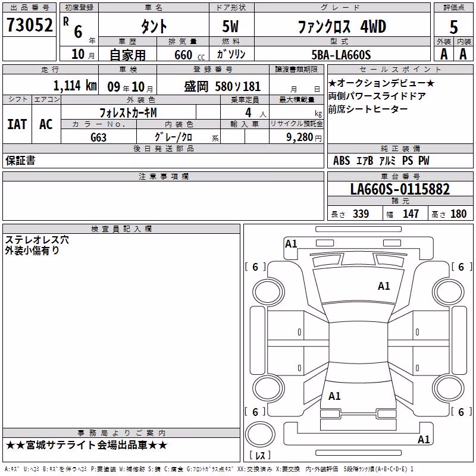Select the door type value 5W

click(x=231, y=26)
